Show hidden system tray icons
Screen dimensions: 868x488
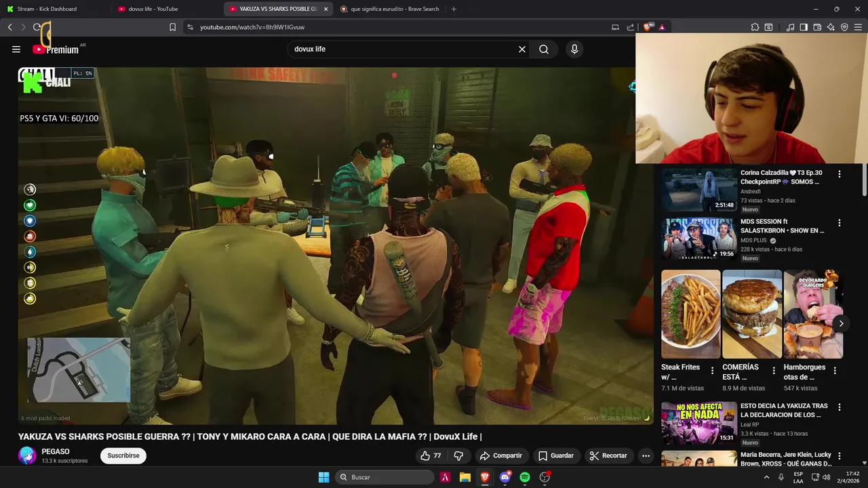[767, 477]
